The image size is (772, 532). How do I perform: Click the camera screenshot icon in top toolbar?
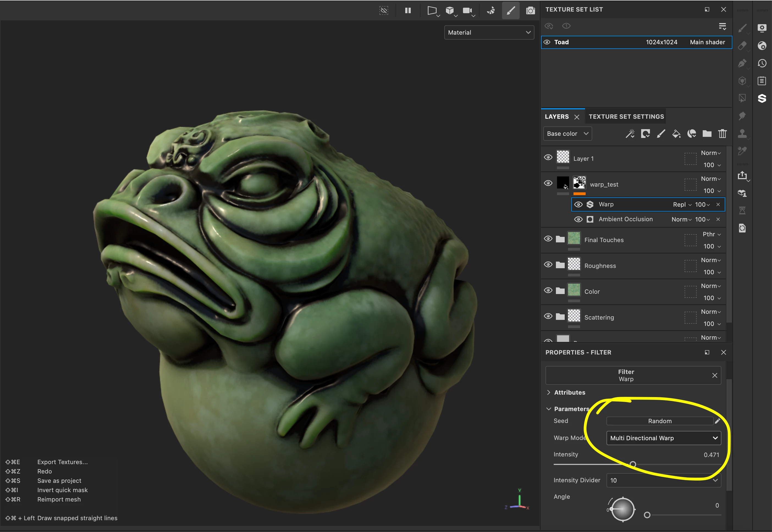point(530,11)
